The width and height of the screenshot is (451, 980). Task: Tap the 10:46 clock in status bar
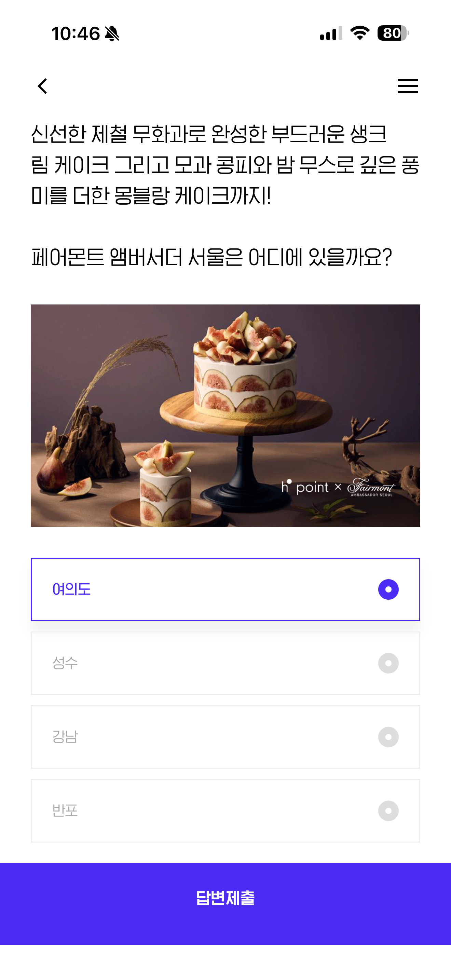(76, 33)
